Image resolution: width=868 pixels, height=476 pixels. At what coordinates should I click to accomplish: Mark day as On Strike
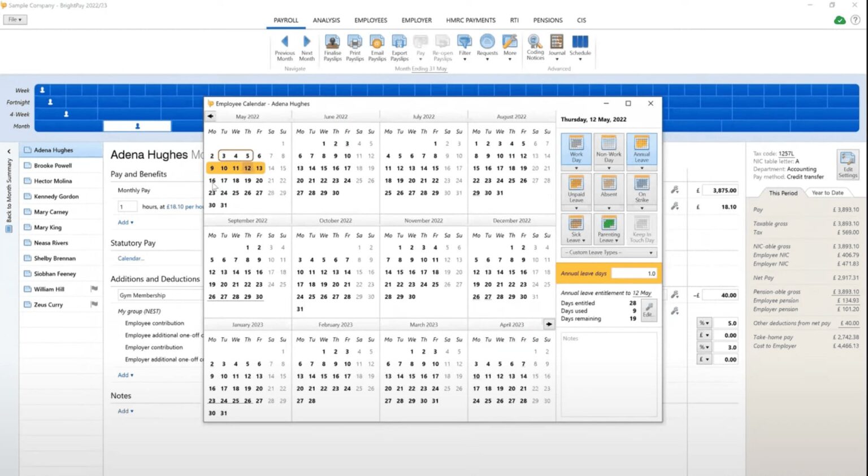pyautogui.click(x=641, y=190)
